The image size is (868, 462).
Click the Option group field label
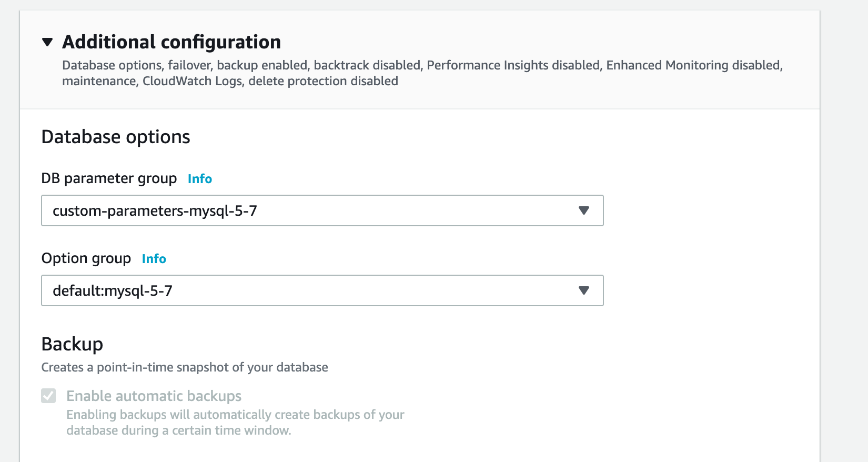[86, 259]
